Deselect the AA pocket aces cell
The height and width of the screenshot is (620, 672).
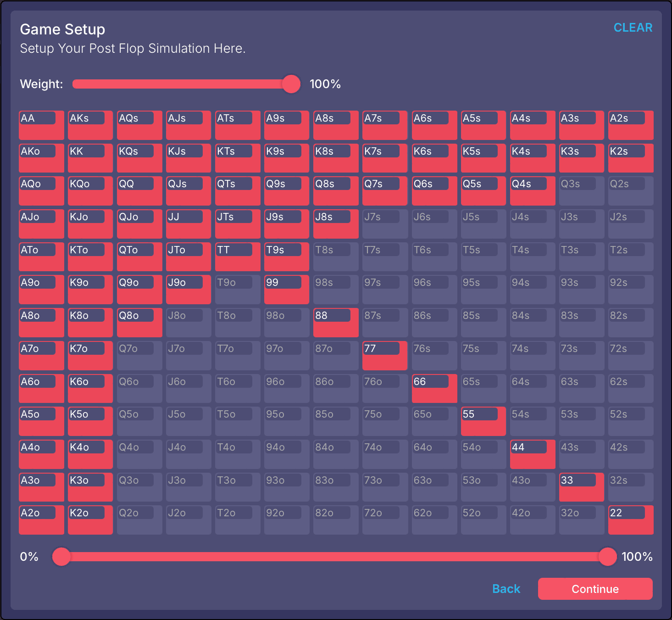pyautogui.click(x=41, y=125)
